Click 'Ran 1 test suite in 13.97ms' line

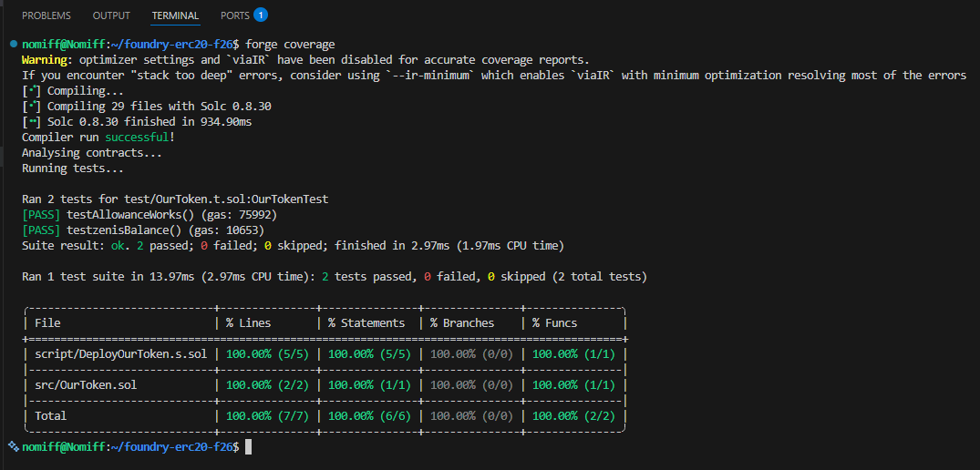(x=335, y=276)
